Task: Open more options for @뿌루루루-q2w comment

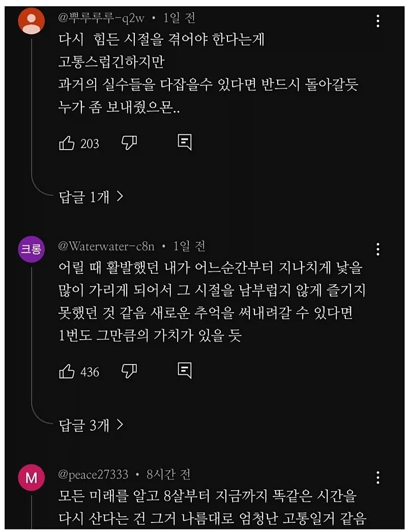Action: (x=378, y=21)
